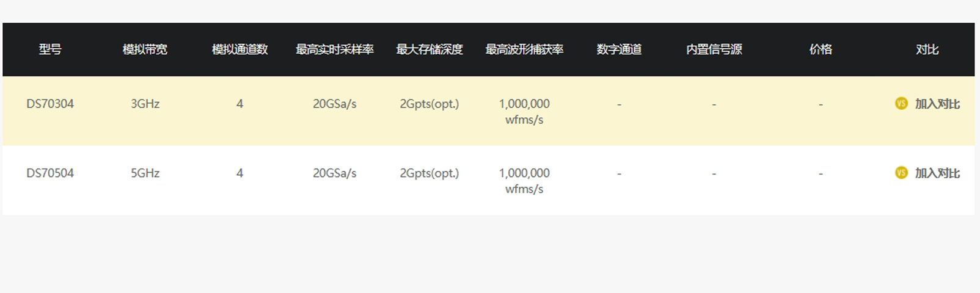Image resolution: width=980 pixels, height=293 pixels.
Task: Click the VS icon in DS70504 row
Action: pyautogui.click(x=901, y=173)
